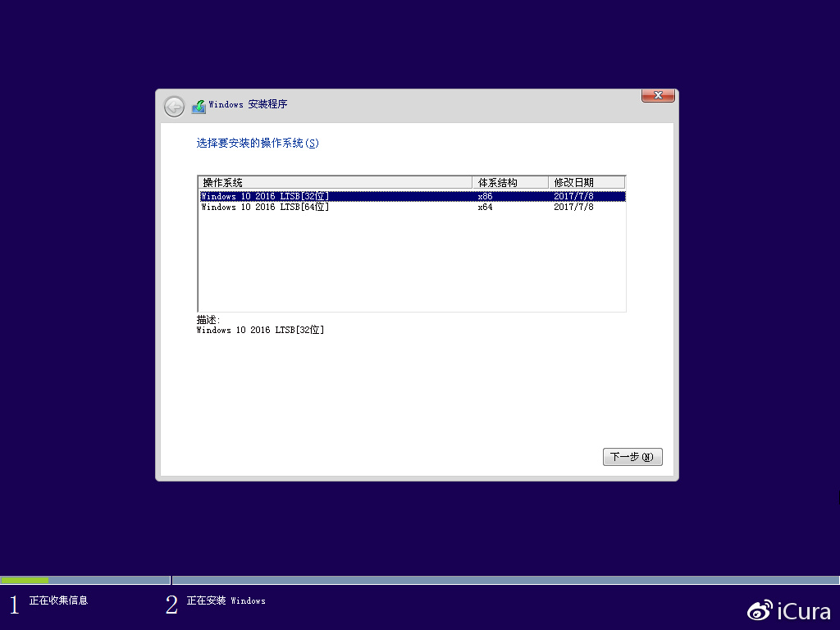Click the x64 architecture cell
Screen dimensions: 840x630
click(x=485, y=207)
